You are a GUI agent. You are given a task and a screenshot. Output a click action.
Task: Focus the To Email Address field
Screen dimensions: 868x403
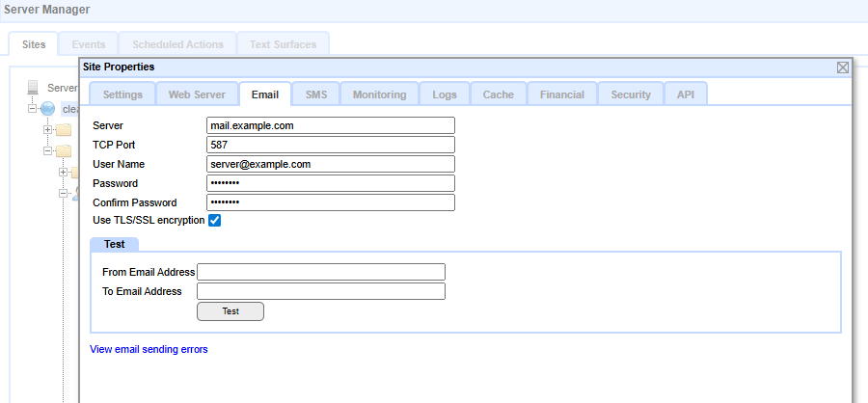[x=321, y=291]
